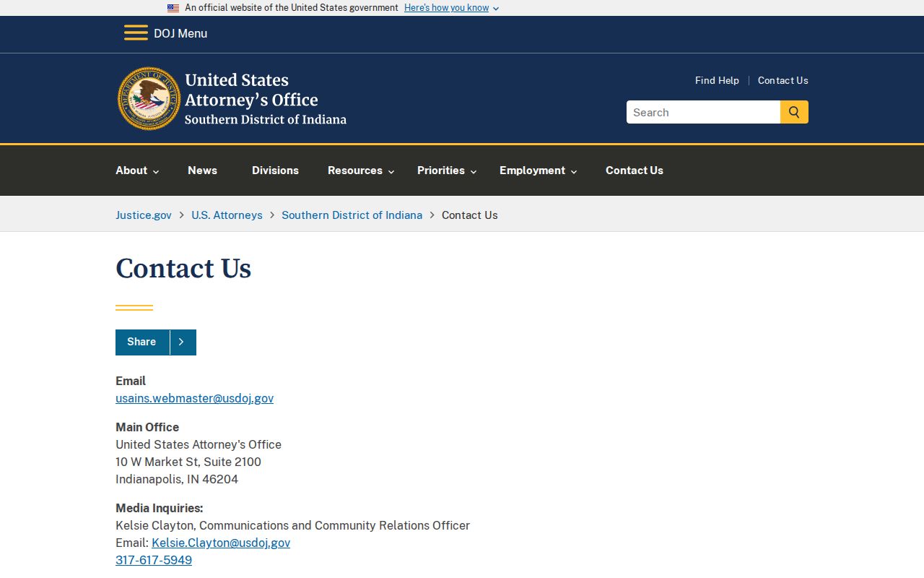The image size is (924, 578).
Task: Click "10 W Market St, Suite 2100" address
Action: pos(188,462)
